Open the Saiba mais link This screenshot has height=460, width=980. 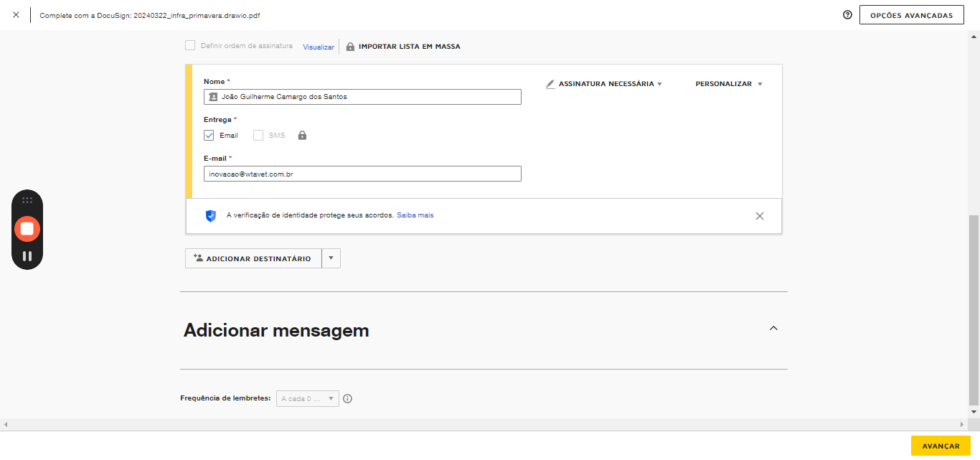click(415, 215)
